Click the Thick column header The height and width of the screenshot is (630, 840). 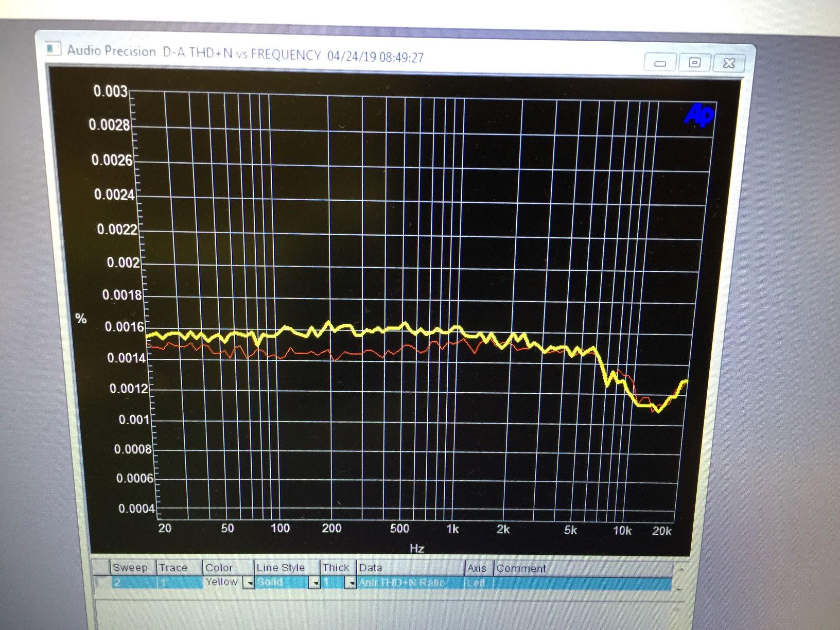pyautogui.click(x=338, y=568)
